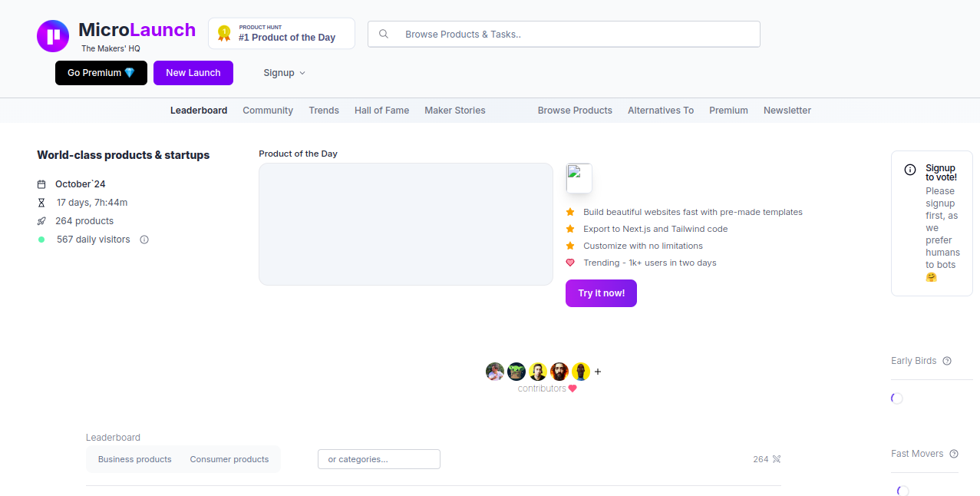Click the third contributor avatar

(538, 372)
